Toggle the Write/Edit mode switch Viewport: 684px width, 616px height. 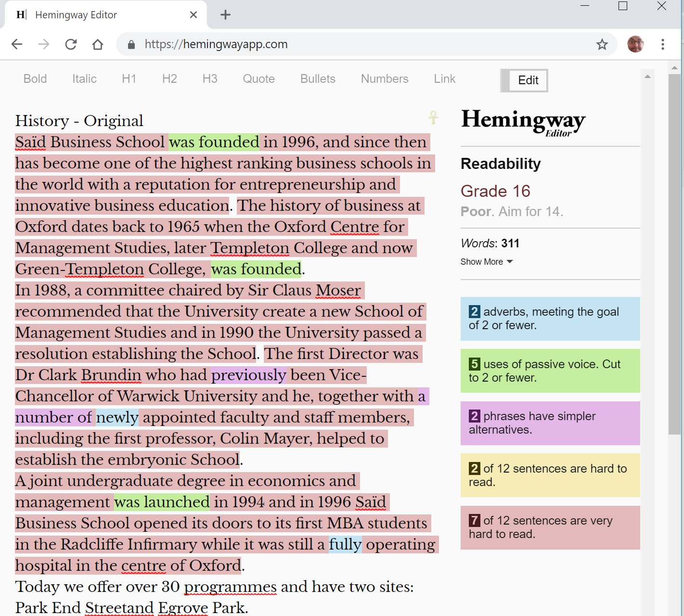[524, 80]
